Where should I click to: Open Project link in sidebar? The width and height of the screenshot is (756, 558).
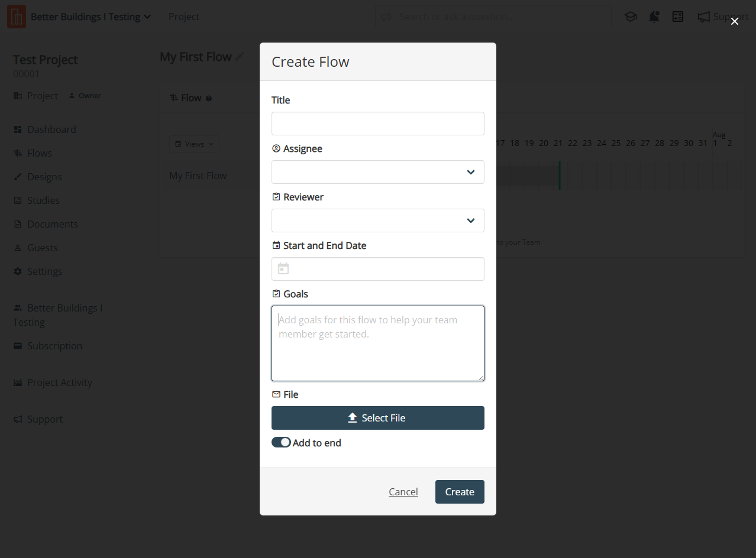(x=36, y=96)
